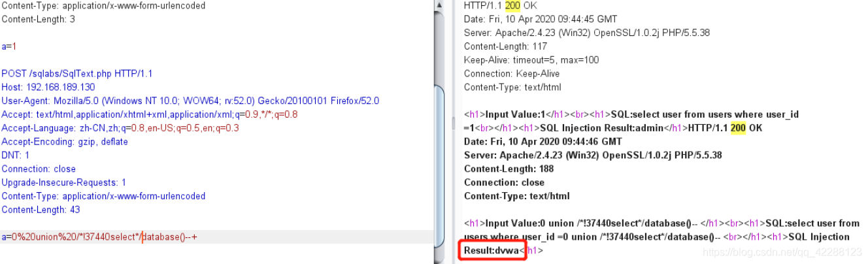The image size is (868, 264).
Task: Click the 'Keep-Alive: timeout=5, max=100' header
Action: click(x=531, y=60)
